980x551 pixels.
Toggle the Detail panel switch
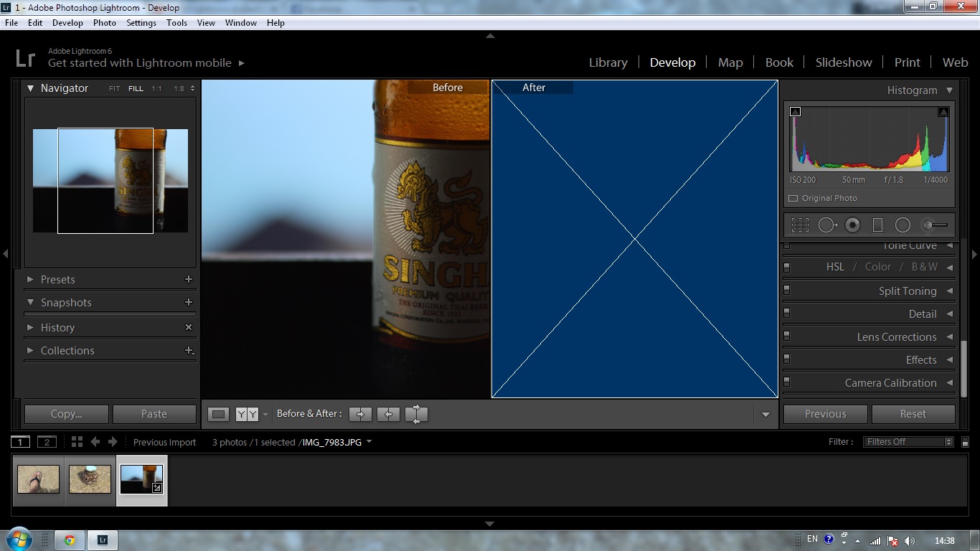click(x=787, y=314)
